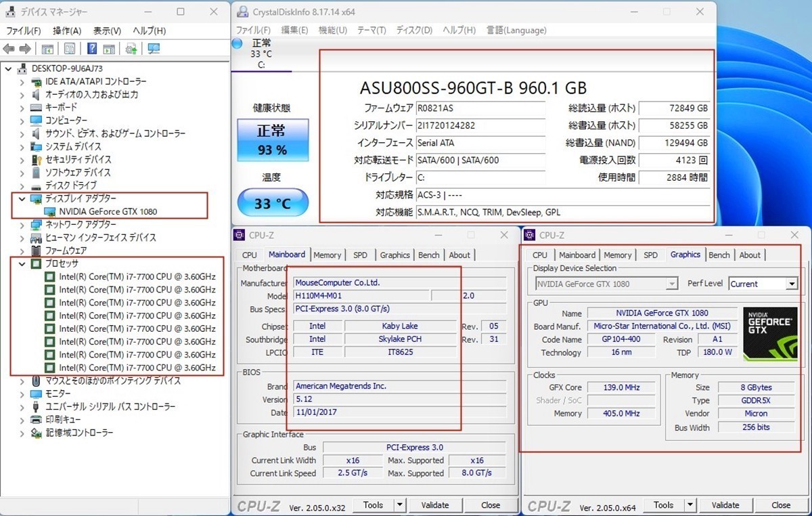Toggle the console tree icon in Device Manager toolbar

tap(47, 49)
